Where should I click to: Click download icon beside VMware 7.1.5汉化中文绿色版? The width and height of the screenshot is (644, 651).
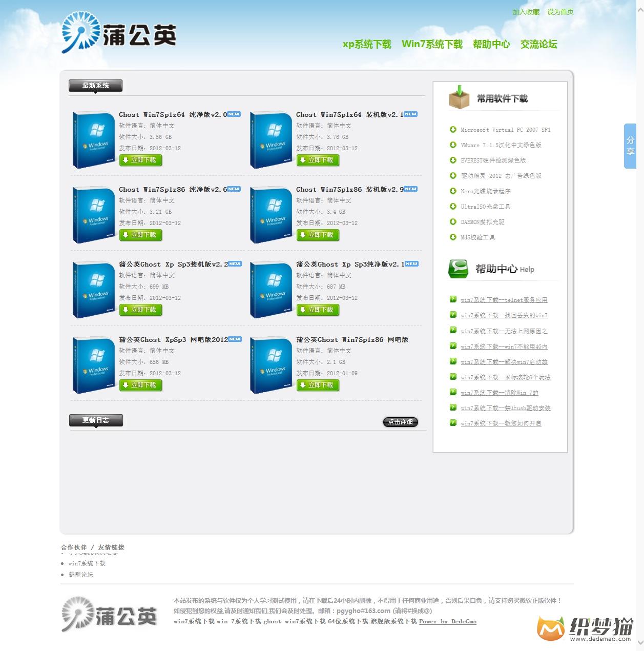[453, 145]
